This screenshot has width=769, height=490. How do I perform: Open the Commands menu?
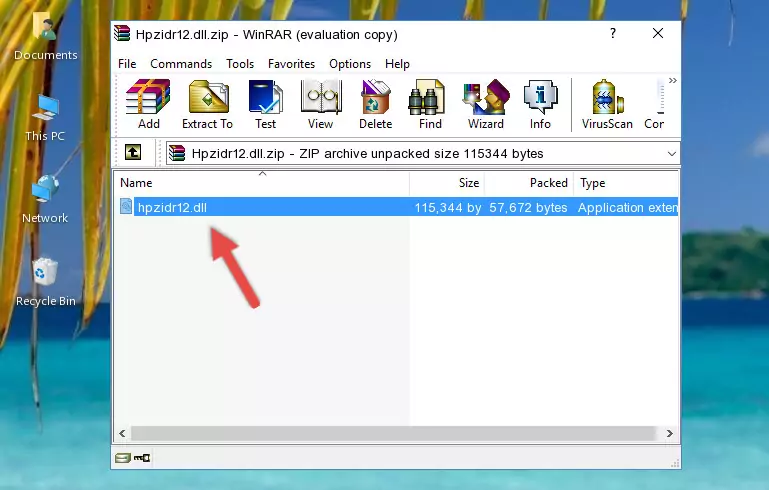[181, 64]
